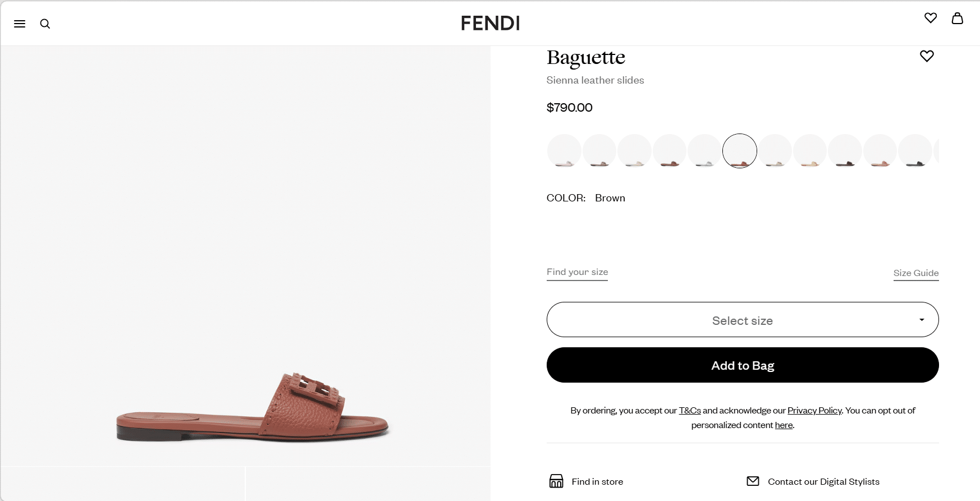980x501 pixels.
Task: Open the shopping bag icon
Action: (958, 18)
